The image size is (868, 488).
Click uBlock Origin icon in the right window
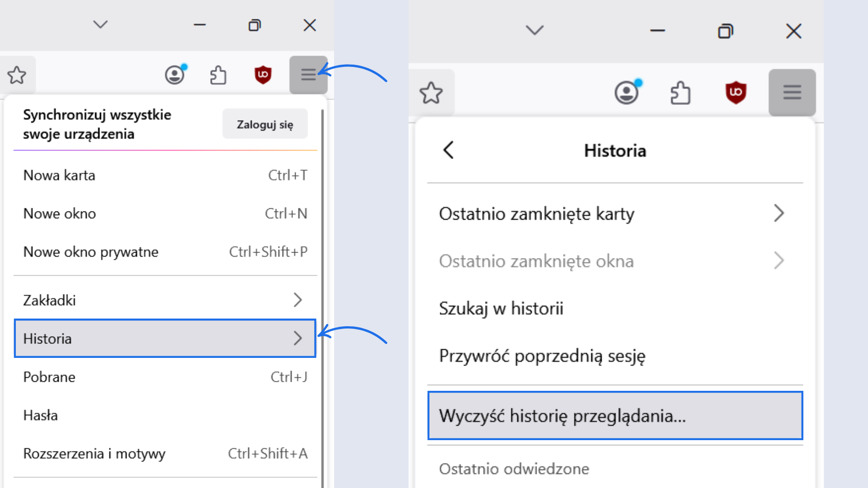[x=736, y=92]
